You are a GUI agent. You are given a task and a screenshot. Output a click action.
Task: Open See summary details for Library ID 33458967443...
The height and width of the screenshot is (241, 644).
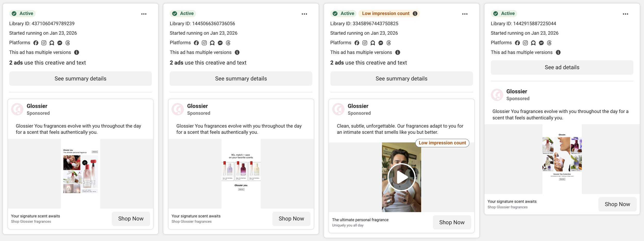pos(401,79)
